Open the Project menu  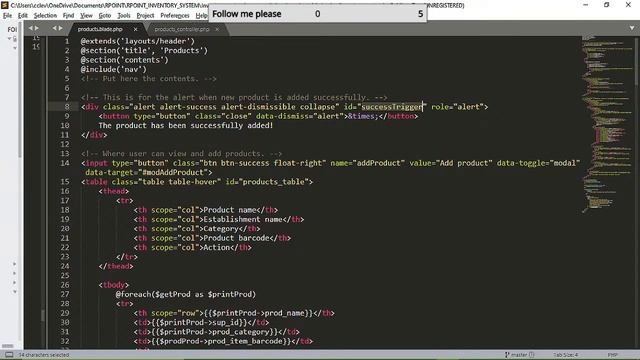coord(145,16)
